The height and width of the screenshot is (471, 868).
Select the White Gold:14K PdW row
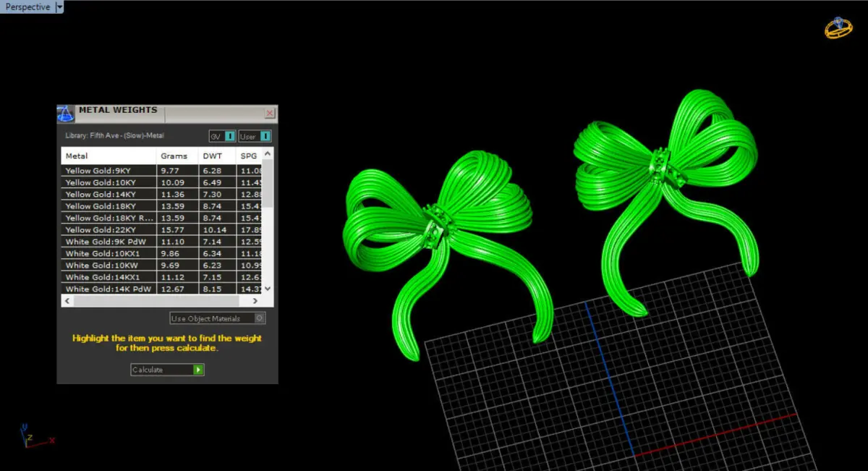tap(161, 289)
